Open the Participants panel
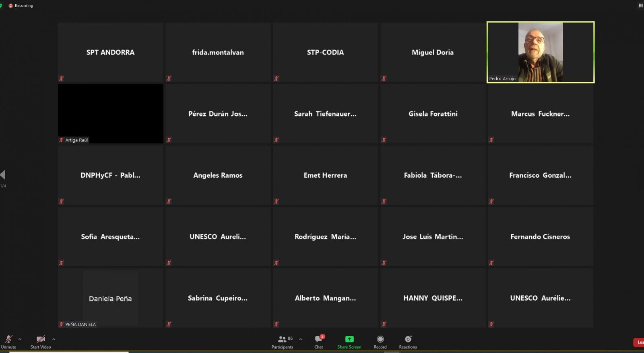This screenshot has height=353, width=644. pyautogui.click(x=282, y=340)
